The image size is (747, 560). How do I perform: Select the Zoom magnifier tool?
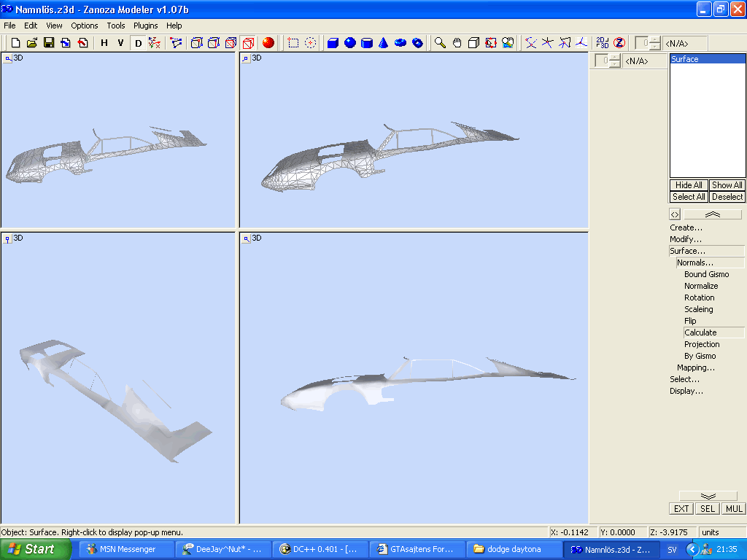point(440,43)
